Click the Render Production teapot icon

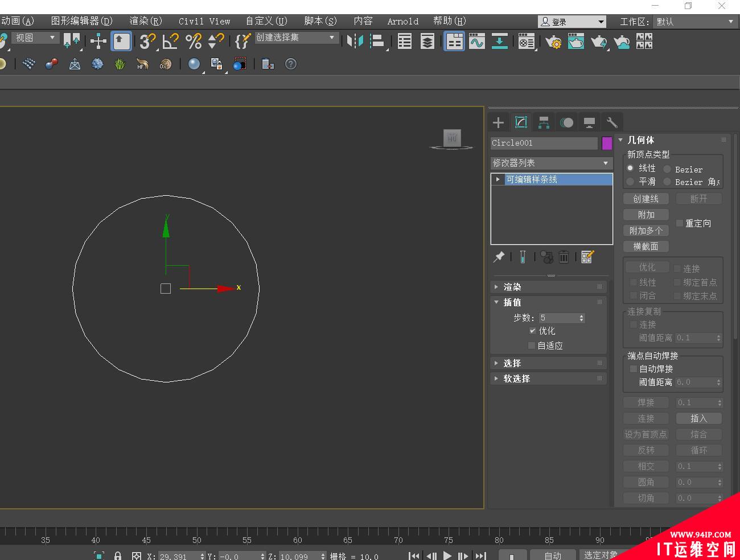pos(599,41)
